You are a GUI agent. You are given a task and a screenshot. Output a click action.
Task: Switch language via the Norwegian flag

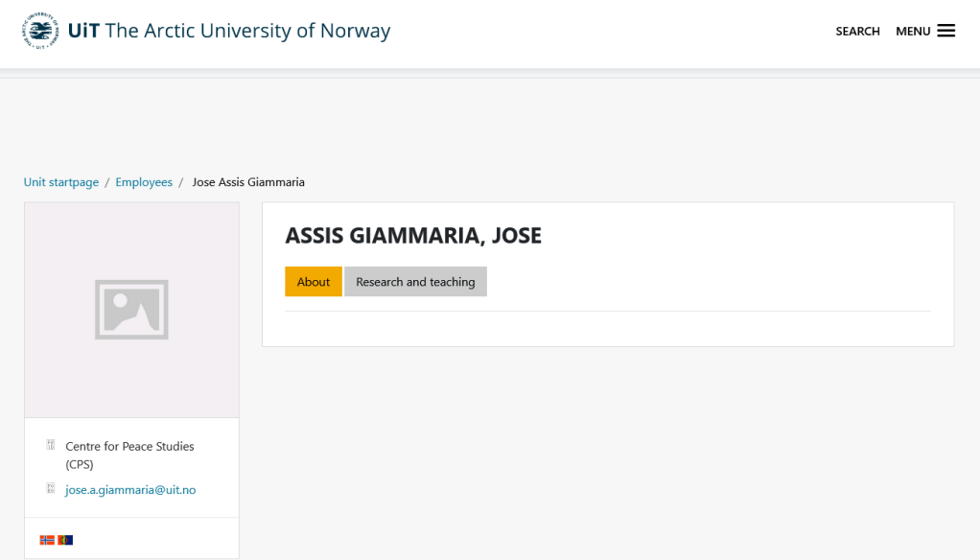click(x=47, y=540)
